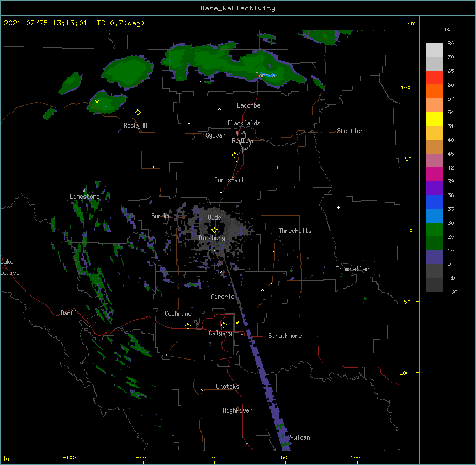476x465 pixels.
Task: Click the yellow diamond marker below Cochrane
Action: [188, 326]
